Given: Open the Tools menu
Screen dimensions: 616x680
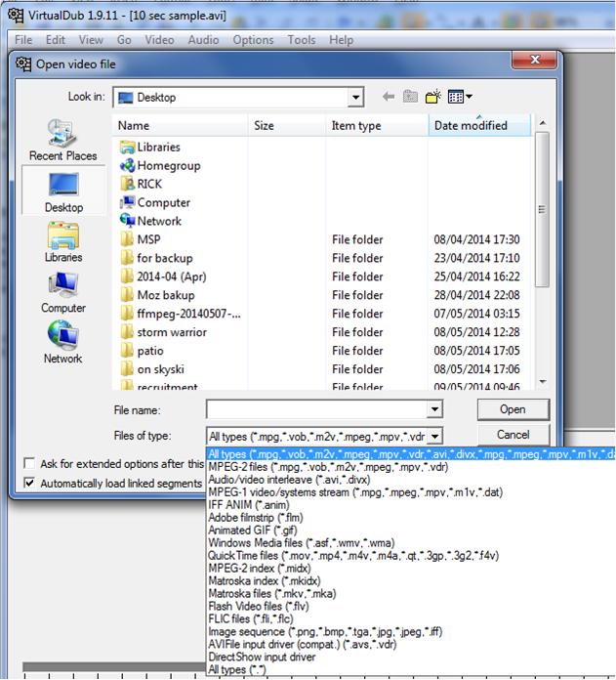Looking at the screenshot, I should click(302, 40).
